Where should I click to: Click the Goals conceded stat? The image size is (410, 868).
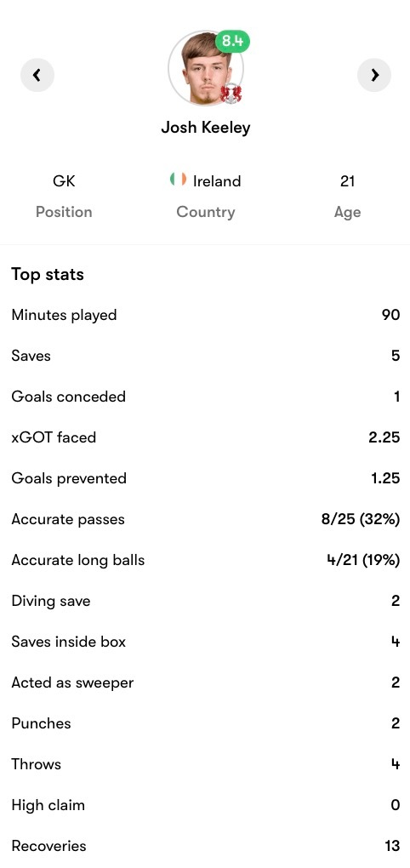[205, 397]
